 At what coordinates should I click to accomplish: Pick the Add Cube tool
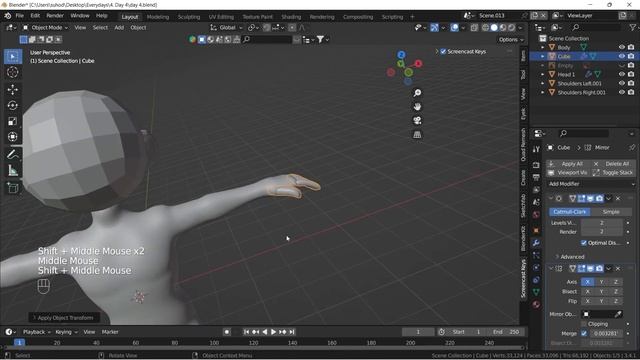coord(13,188)
